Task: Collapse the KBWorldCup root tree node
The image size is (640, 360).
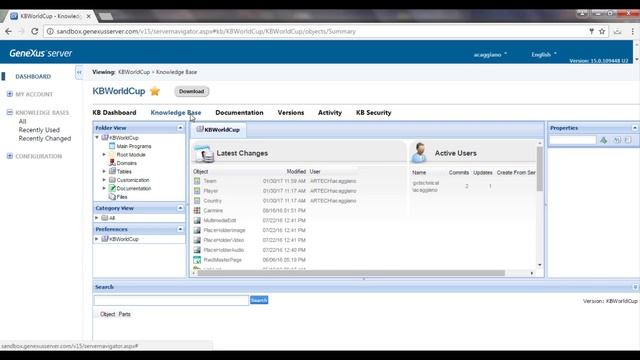Action: pos(97,138)
